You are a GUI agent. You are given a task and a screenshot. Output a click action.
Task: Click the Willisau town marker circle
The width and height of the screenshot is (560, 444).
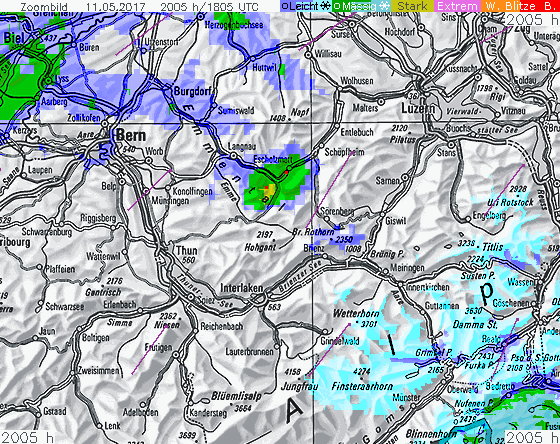pyautogui.click(x=308, y=55)
